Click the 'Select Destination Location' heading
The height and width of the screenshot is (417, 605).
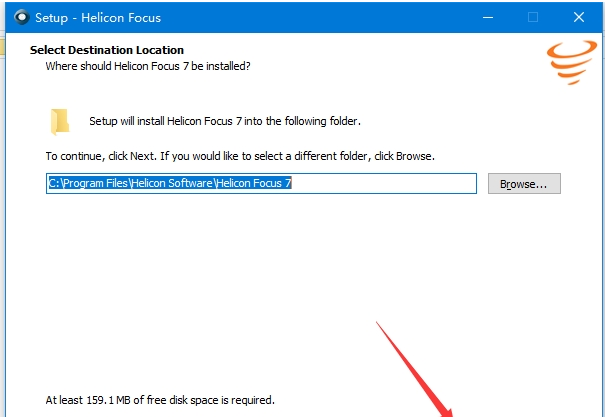point(107,50)
